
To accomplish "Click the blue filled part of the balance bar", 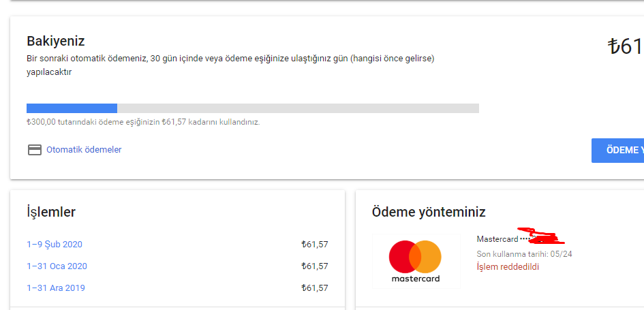I will pyautogui.click(x=72, y=108).
